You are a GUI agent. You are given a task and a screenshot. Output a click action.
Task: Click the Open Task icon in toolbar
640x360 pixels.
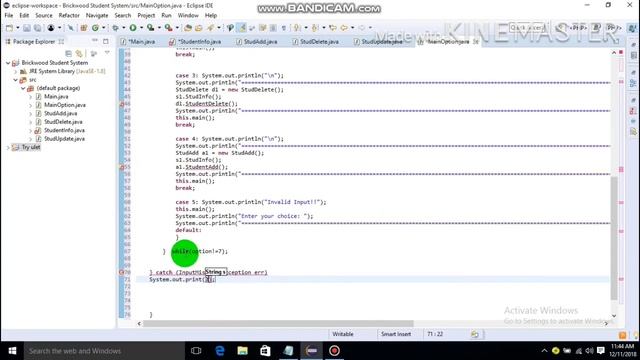click(x=199, y=28)
